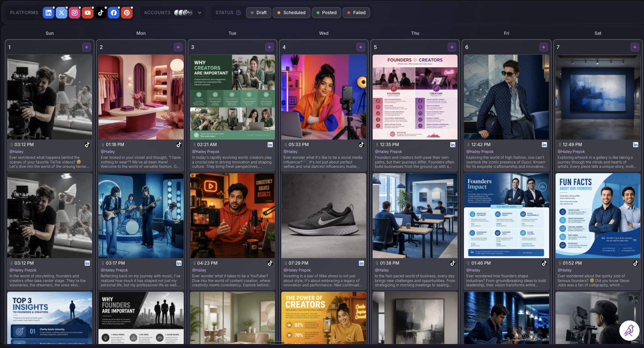Open the Founders vs Creators infographic
This screenshot has height=348, width=644.
click(x=415, y=97)
